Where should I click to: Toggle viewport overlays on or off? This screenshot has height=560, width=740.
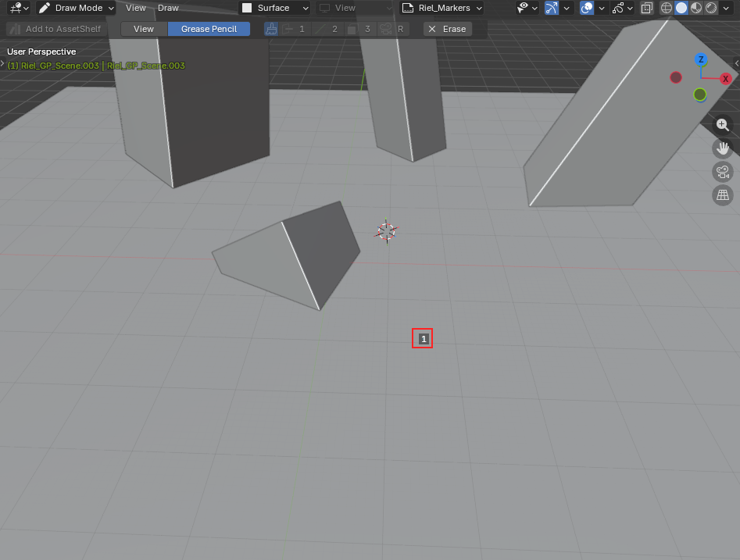point(587,8)
